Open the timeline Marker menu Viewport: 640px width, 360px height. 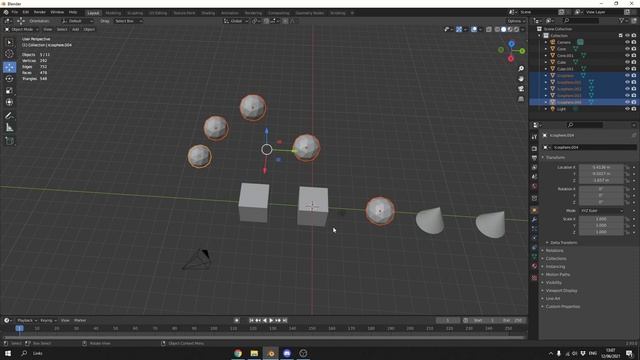[x=80, y=320]
